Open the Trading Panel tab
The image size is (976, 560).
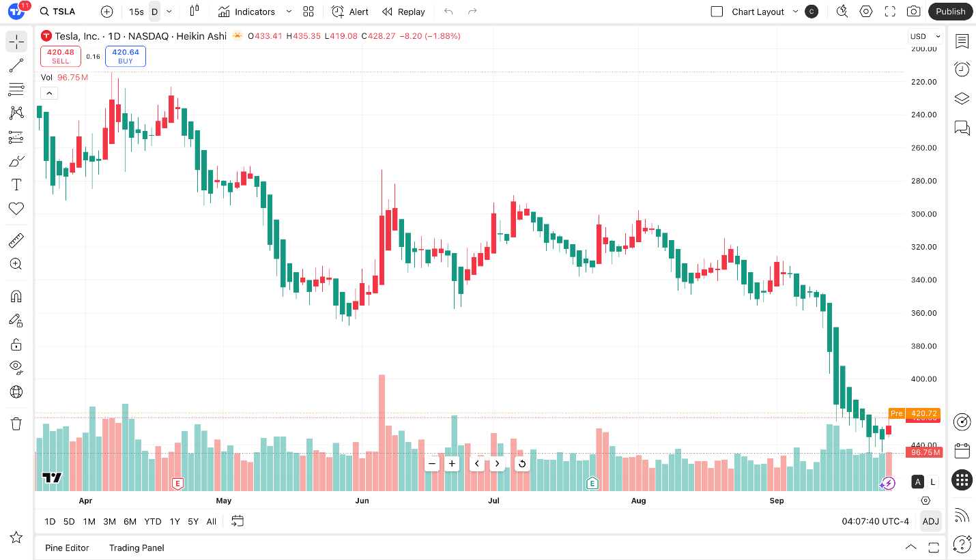137,548
